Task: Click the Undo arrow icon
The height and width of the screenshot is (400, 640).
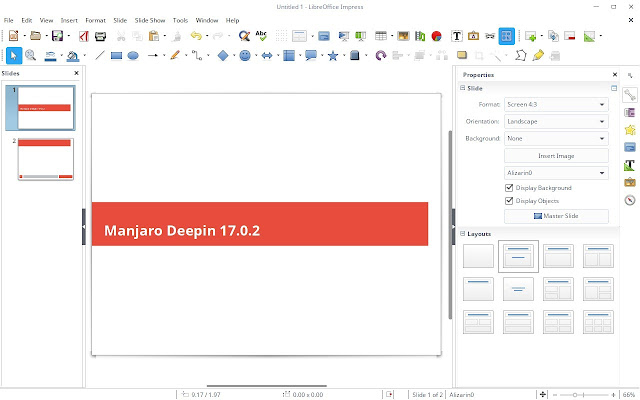Action: pyautogui.click(x=196, y=36)
